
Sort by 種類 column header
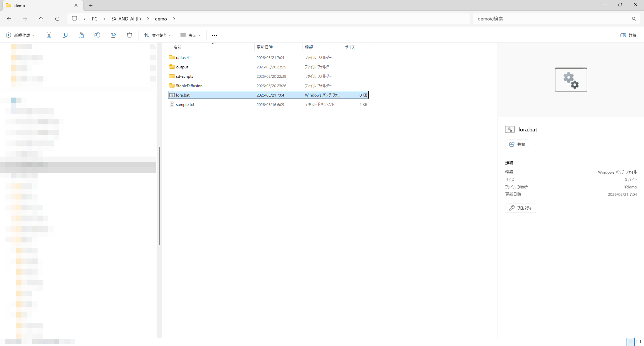point(309,47)
